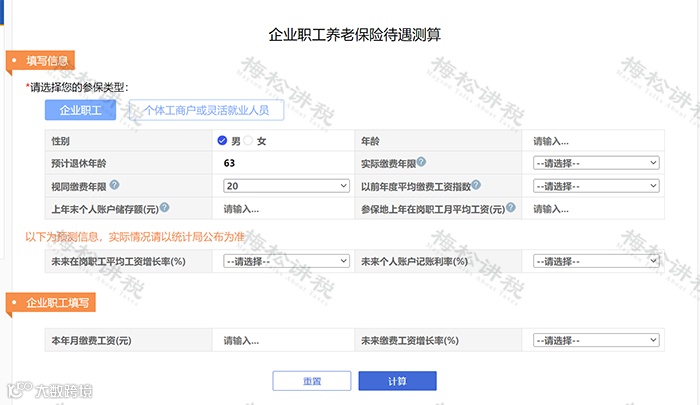Open help icon beside 参保地上年在岗职工月平均工资
Screen dimensions: 700x405
pyautogui.click(x=511, y=207)
